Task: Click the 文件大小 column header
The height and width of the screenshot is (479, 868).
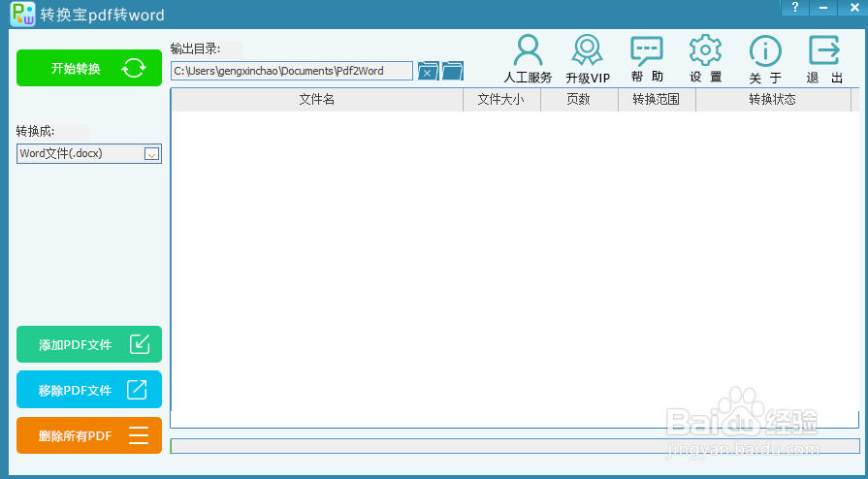Action: point(501,100)
